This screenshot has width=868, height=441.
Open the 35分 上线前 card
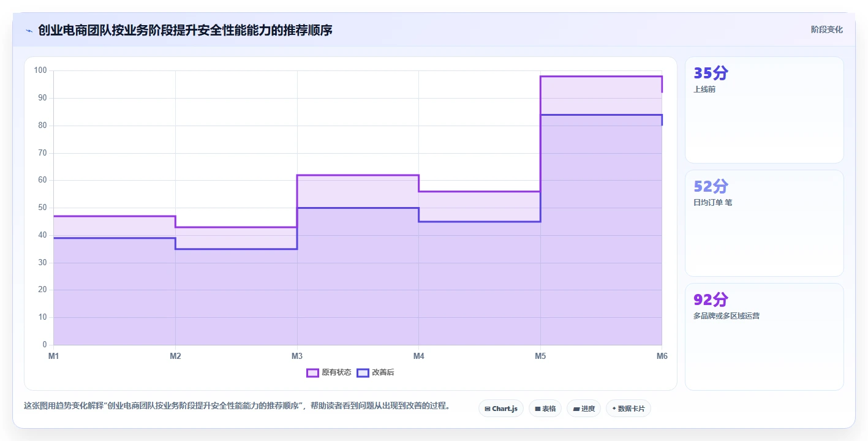coord(764,110)
